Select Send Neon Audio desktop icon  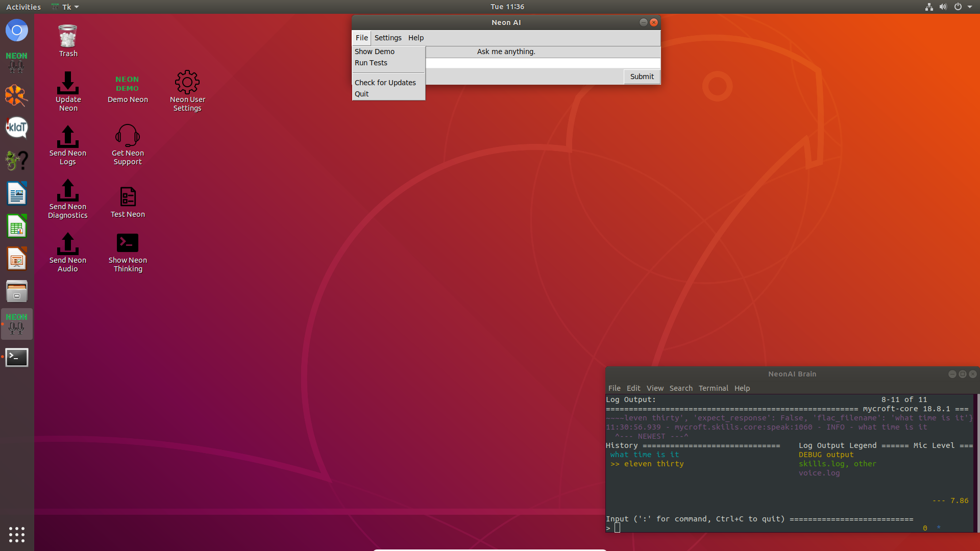point(68,253)
